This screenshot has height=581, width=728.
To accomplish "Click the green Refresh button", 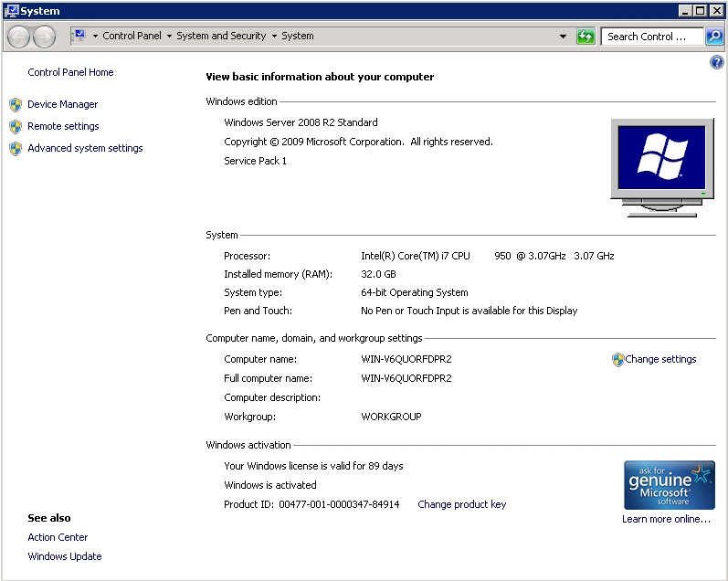I will coord(586,37).
